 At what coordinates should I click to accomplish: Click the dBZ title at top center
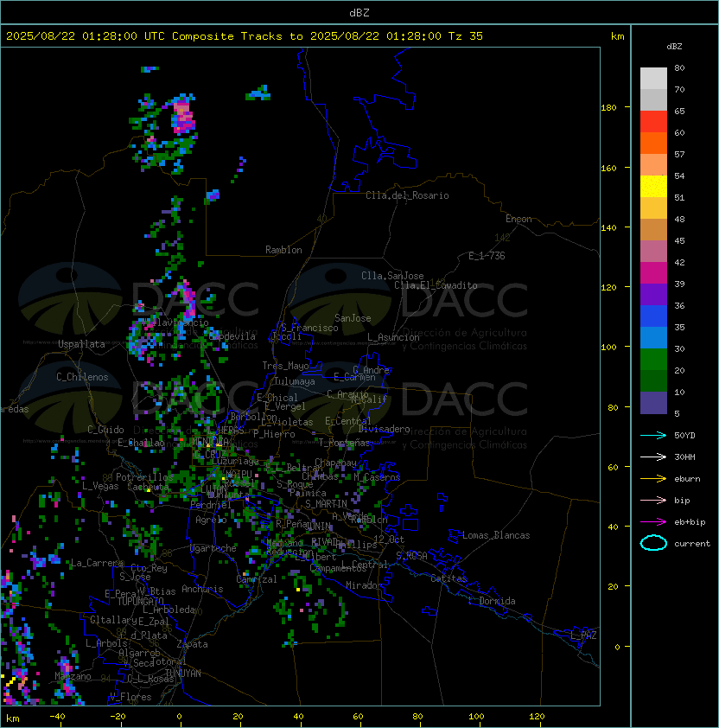(x=359, y=13)
